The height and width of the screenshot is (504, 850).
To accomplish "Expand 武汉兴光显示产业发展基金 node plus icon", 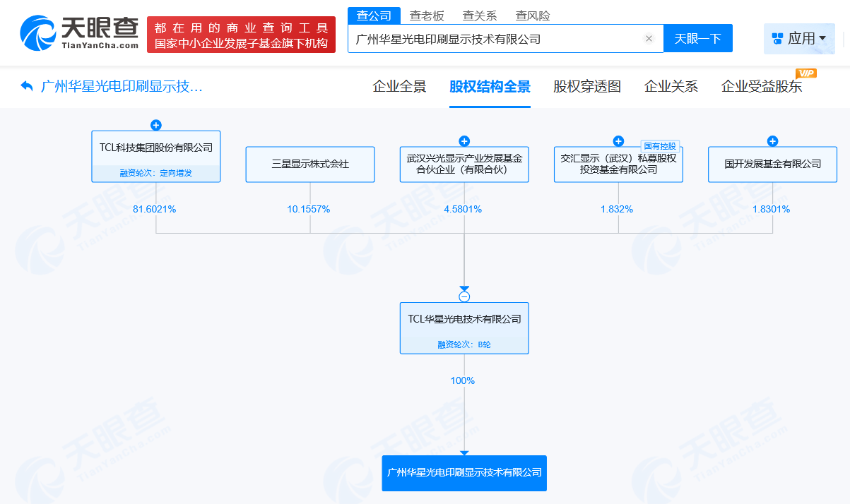I will click(464, 141).
